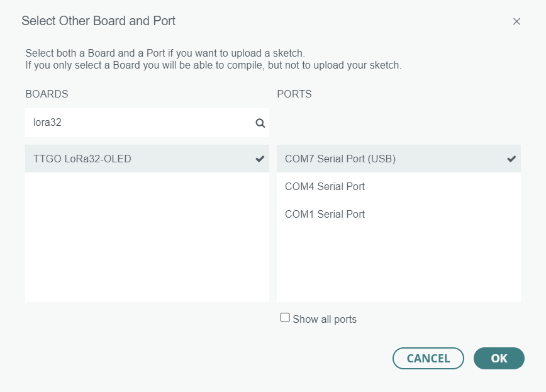Screen dimensions: 546x392
Task: Focus the board search field containing lora32
Action: pyautogui.click(x=138, y=123)
